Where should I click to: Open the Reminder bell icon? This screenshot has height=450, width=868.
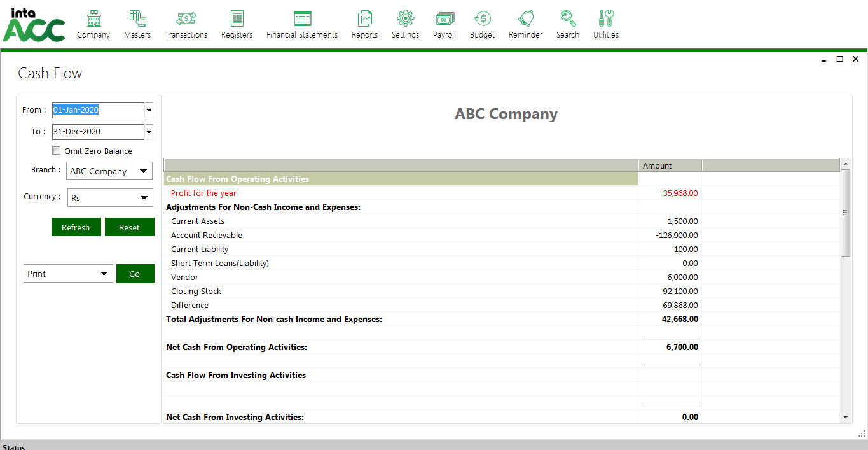(x=525, y=18)
